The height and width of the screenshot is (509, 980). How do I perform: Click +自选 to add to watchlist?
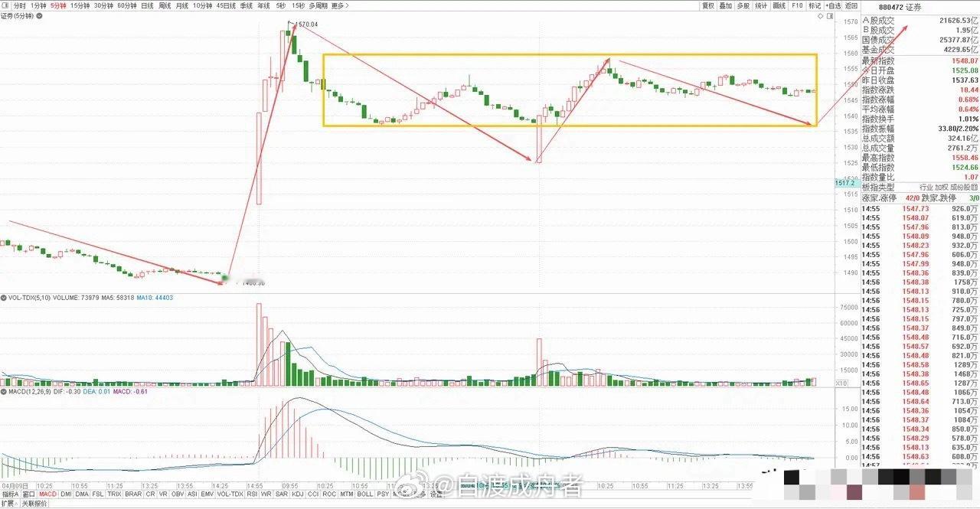pyautogui.click(x=834, y=5)
